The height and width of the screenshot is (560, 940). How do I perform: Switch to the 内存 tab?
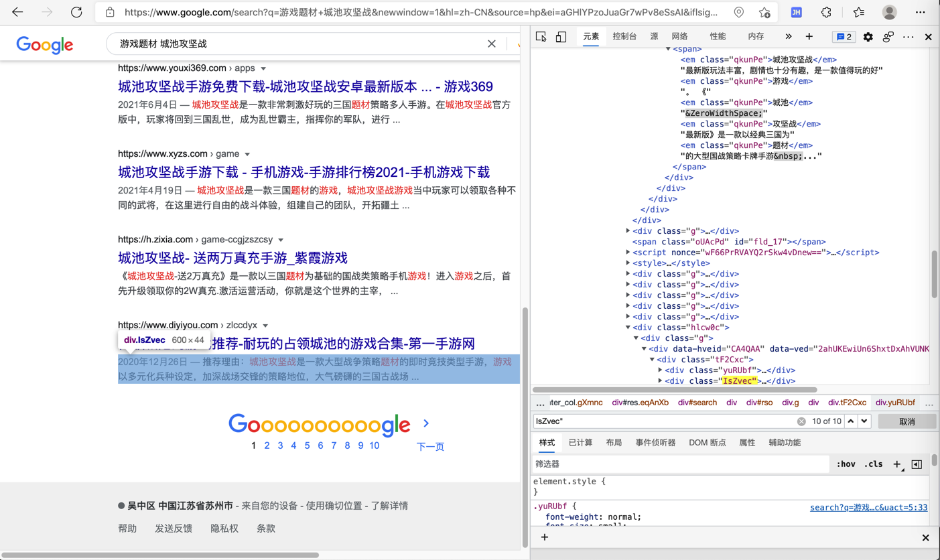(756, 37)
